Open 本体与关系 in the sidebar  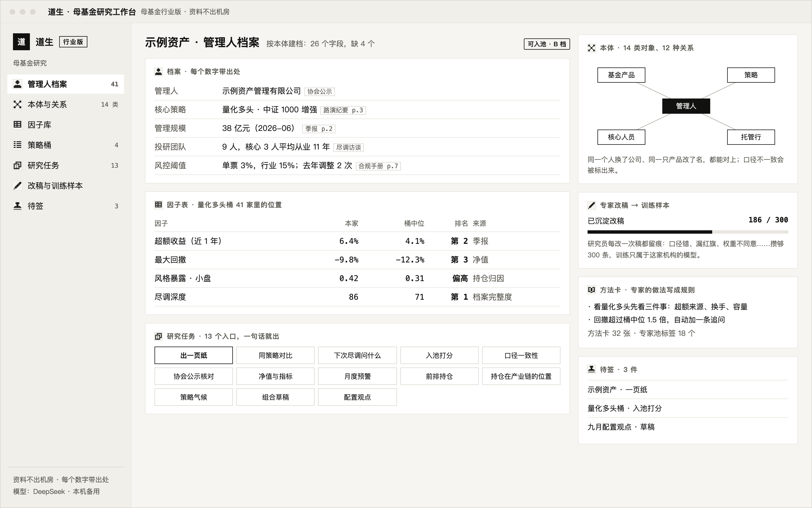[x=66, y=104]
